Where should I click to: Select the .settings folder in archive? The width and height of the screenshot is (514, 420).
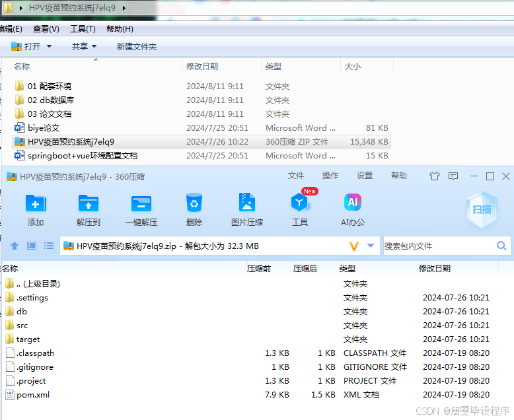pyautogui.click(x=27, y=297)
